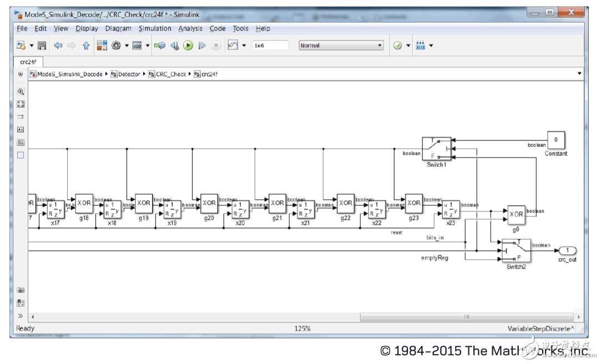Click CRC_Check in the breadcrumb path

170,74
